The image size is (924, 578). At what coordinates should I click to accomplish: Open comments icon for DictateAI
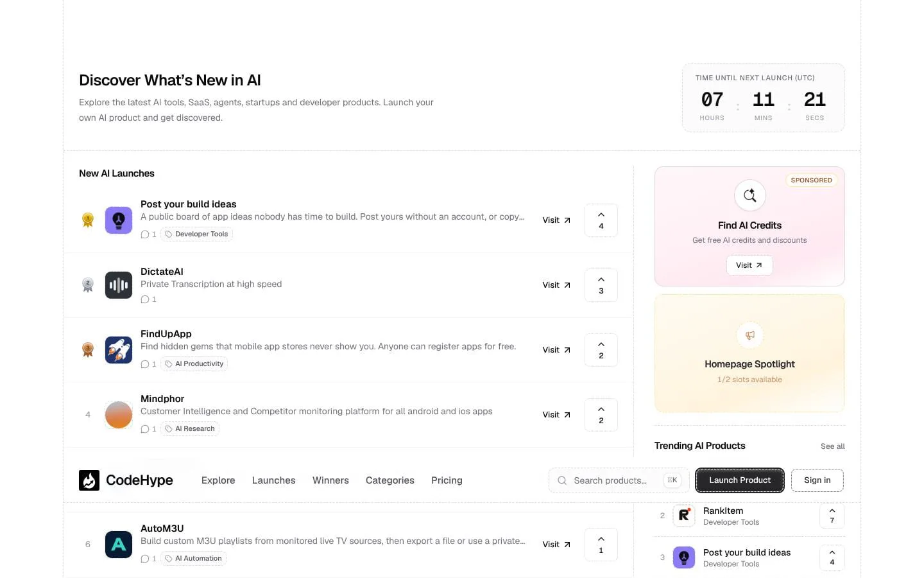[145, 299]
